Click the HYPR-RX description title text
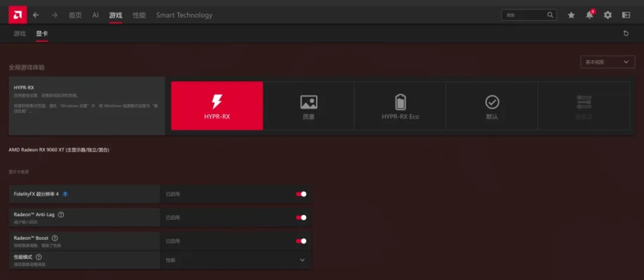Screen dimensions: 644x280 pyautogui.click(x=23, y=87)
